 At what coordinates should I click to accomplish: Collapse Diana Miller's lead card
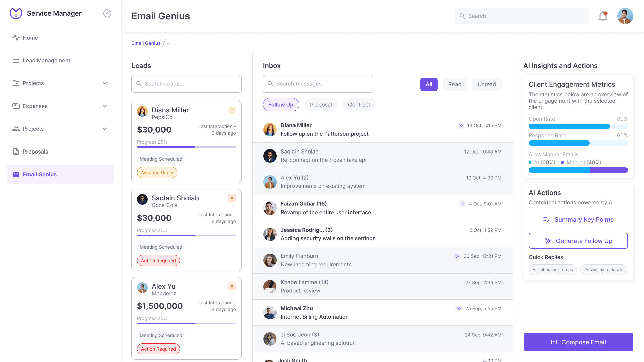[232, 110]
